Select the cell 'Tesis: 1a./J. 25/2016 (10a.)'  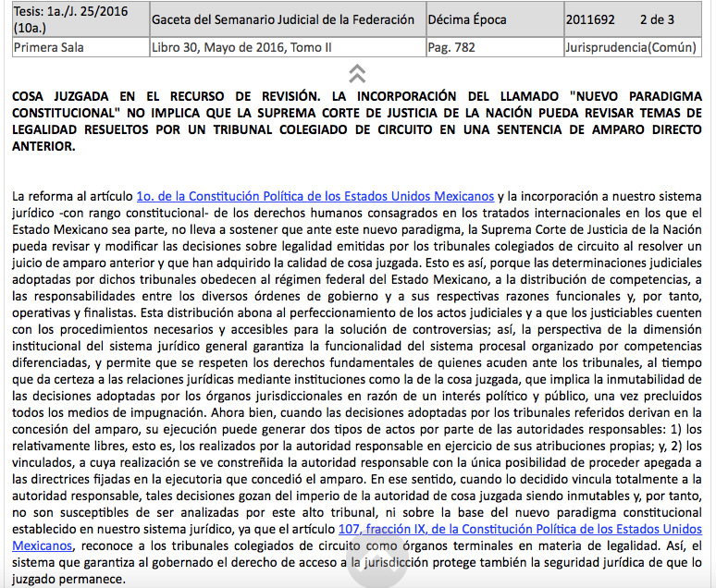pyautogui.click(x=80, y=19)
